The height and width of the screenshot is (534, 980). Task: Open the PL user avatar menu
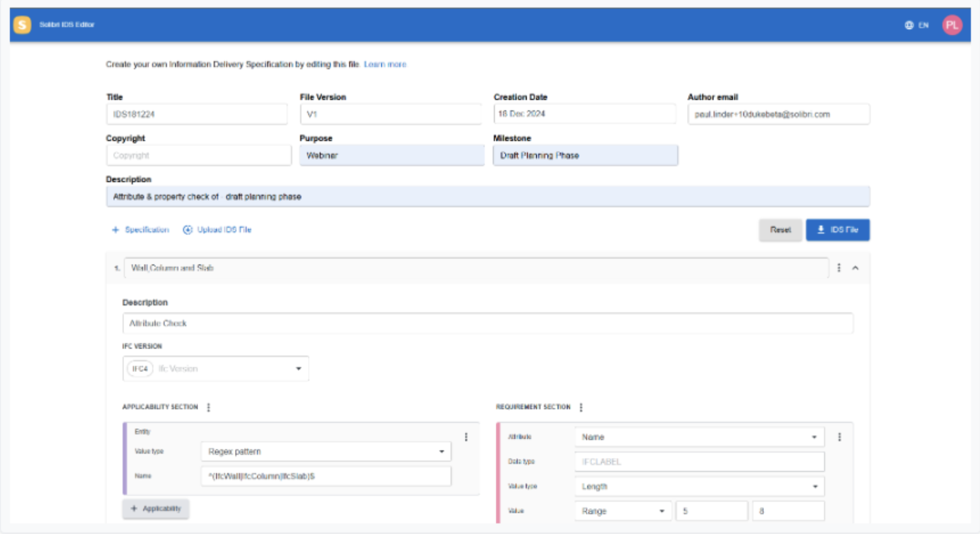click(952, 25)
